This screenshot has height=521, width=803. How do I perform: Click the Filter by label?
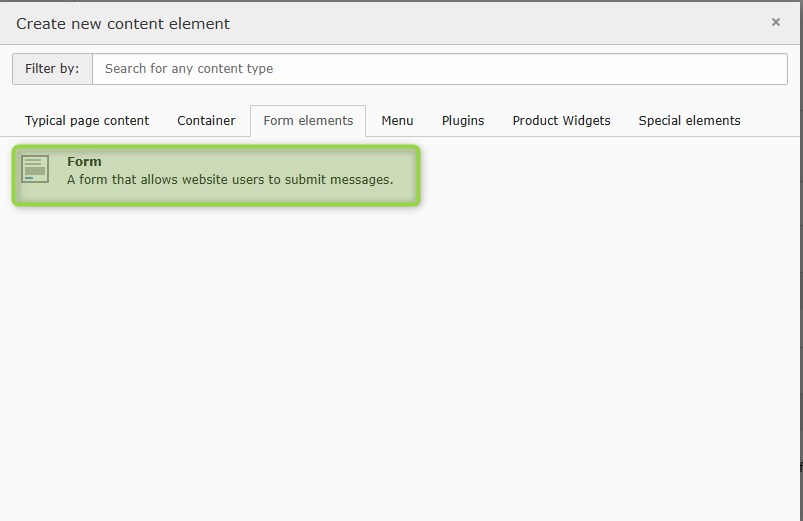pos(52,69)
